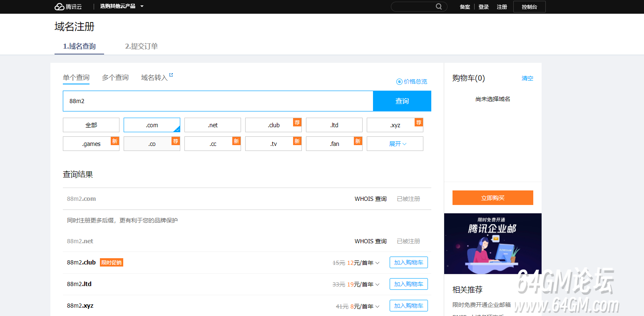
Task: Open the 备案 link
Action: tap(465, 7)
